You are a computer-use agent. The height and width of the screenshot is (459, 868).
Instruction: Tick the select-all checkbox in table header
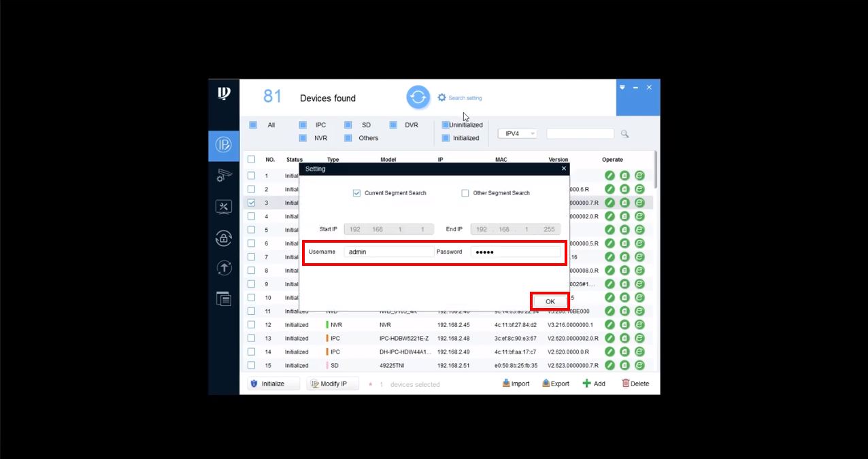pos(251,159)
